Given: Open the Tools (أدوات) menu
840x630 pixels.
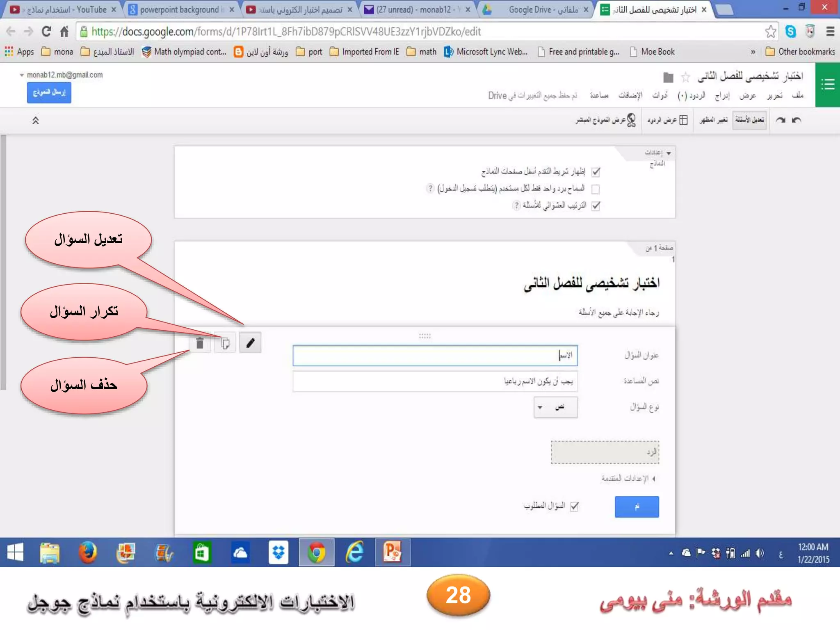Looking at the screenshot, I should pyautogui.click(x=660, y=95).
